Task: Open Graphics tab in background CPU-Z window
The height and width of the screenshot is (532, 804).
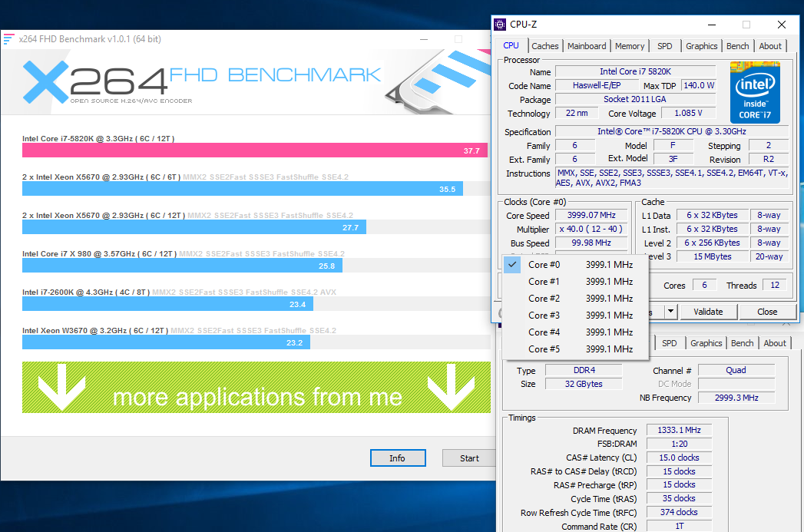Action: click(x=706, y=343)
